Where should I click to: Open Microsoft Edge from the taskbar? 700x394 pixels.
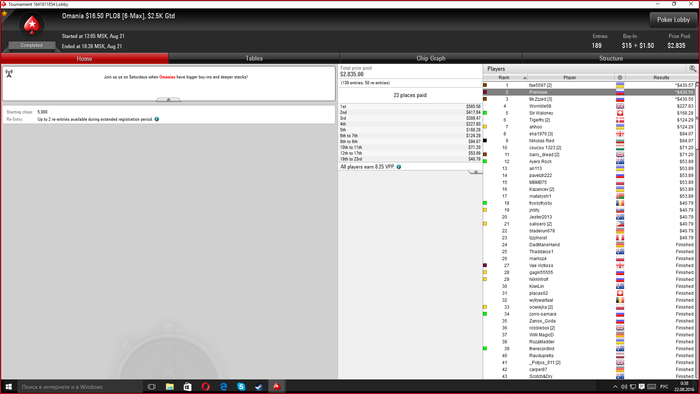pos(223,387)
